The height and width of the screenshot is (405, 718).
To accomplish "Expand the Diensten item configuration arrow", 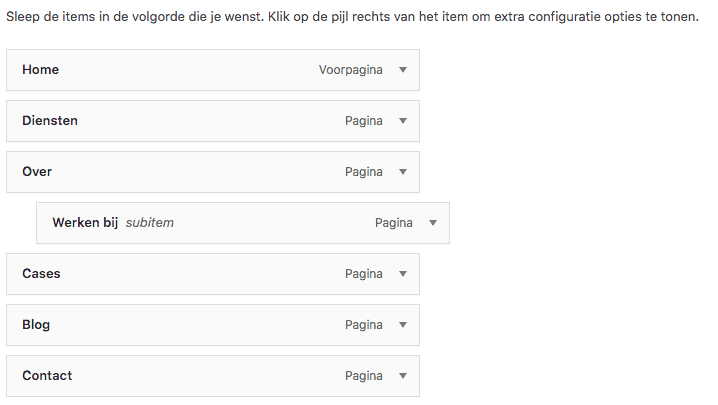I will coord(403,121).
